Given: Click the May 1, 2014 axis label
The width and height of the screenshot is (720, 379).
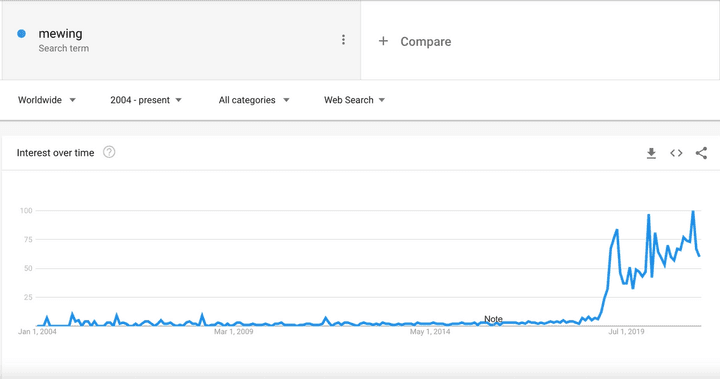Looking at the screenshot, I should [430, 332].
